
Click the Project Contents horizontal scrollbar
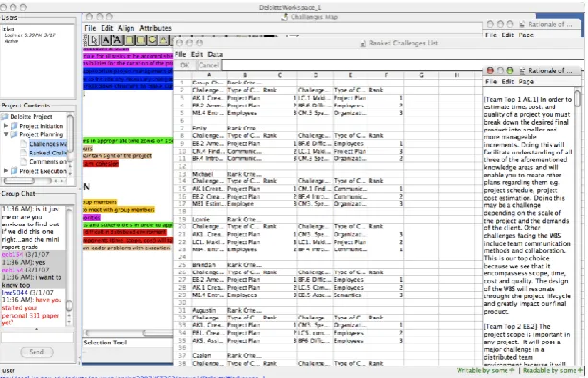(36, 181)
